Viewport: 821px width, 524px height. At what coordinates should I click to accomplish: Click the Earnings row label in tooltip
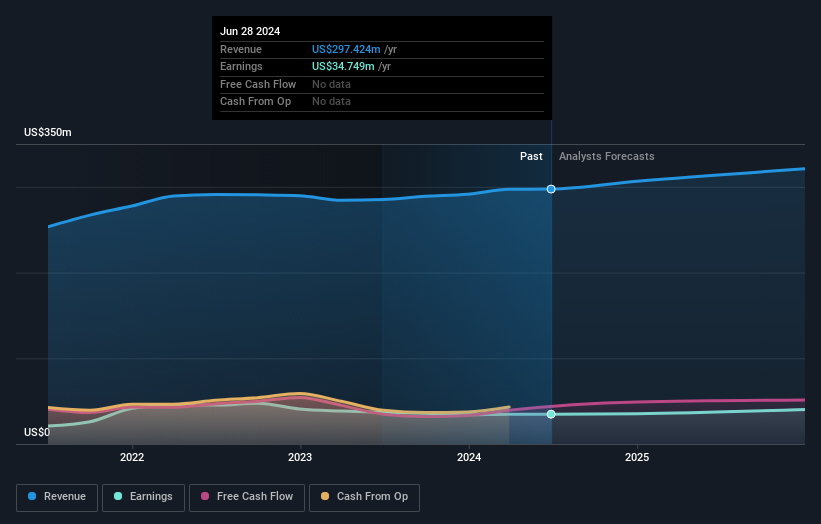tap(241, 66)
